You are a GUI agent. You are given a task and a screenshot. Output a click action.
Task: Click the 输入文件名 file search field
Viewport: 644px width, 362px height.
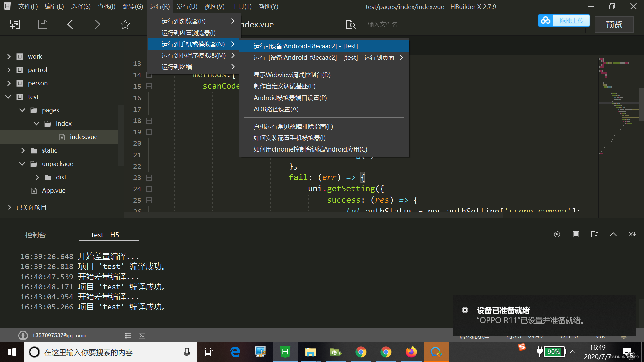coord(382,24)
